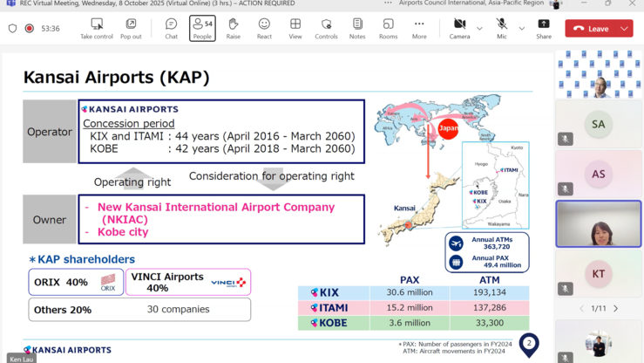Go to next page of participant videos
This screenshot has height=363, width=644.
(615, 308)
